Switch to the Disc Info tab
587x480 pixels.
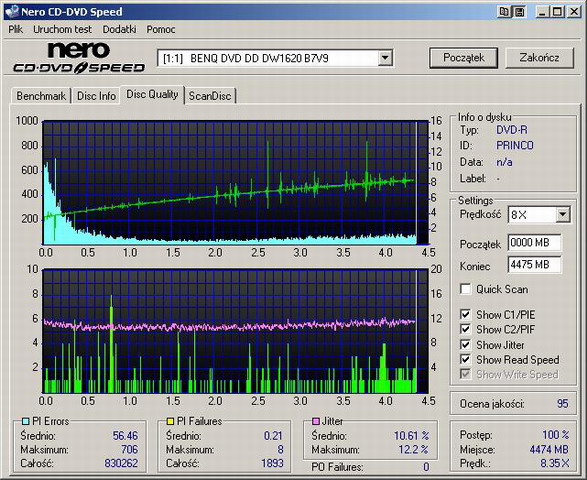pos(96,96)
